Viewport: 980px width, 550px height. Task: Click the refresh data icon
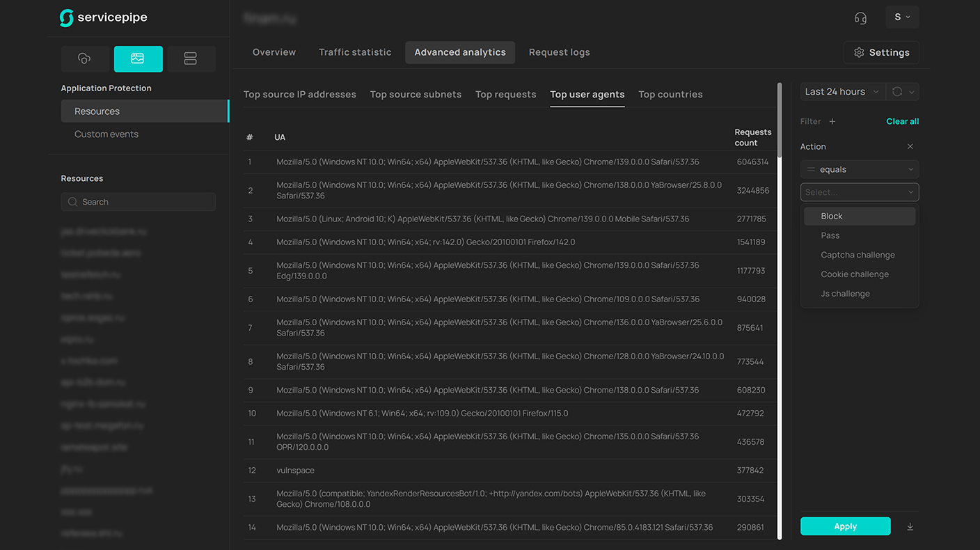(x=897, y=92)
